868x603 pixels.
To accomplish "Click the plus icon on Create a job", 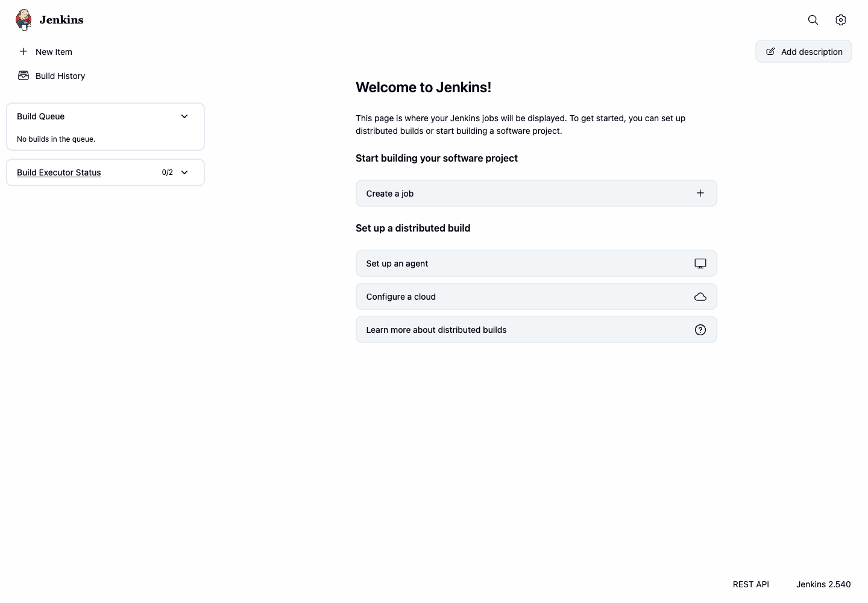I will pyautogui.click(x=700, y=193).
